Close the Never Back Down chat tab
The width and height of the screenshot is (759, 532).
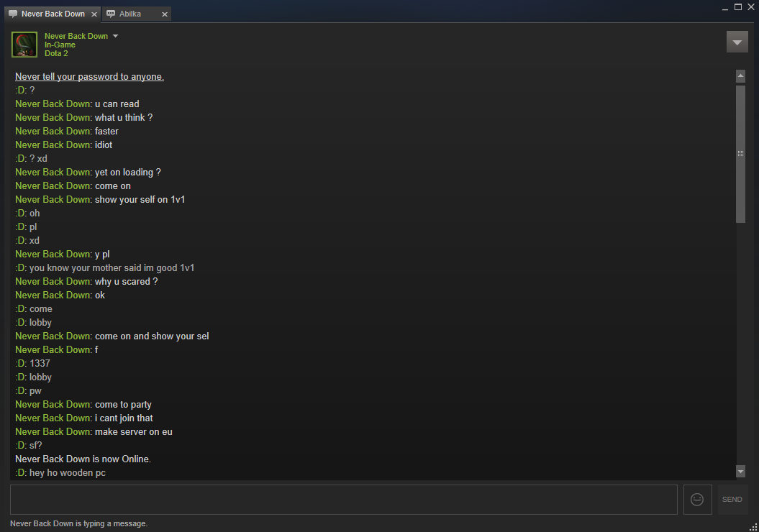tap(94, 14)
